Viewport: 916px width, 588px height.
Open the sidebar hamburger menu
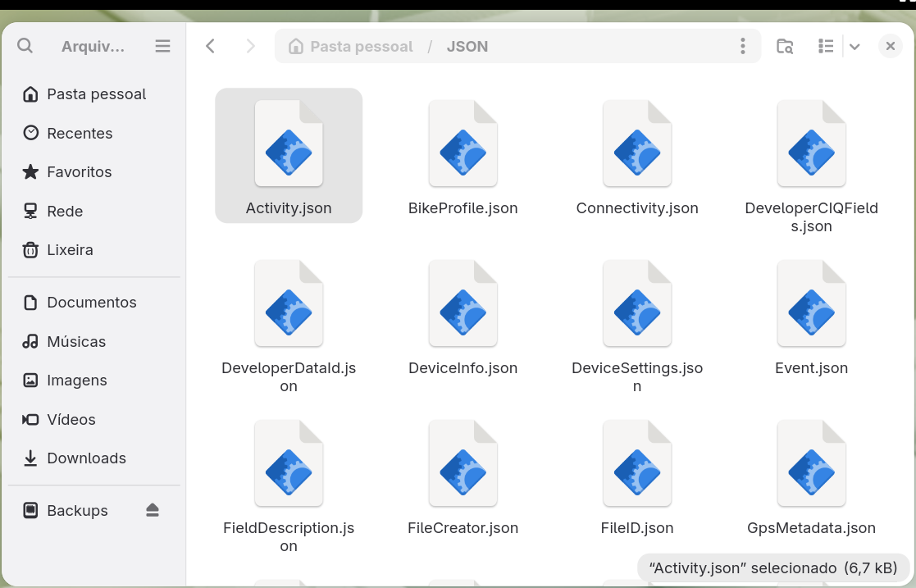(163, 46)
